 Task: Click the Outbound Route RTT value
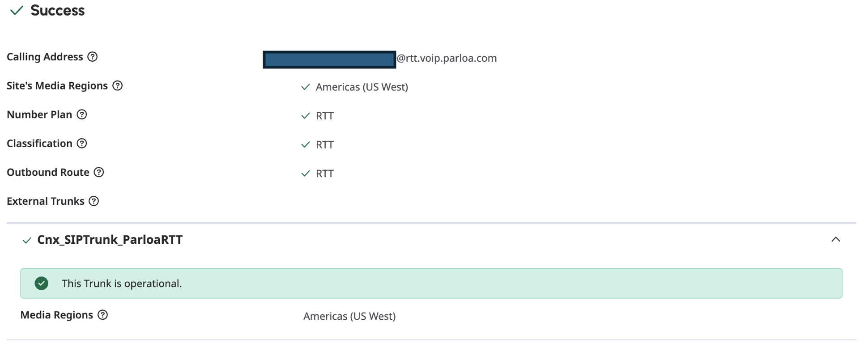(324, 173)
